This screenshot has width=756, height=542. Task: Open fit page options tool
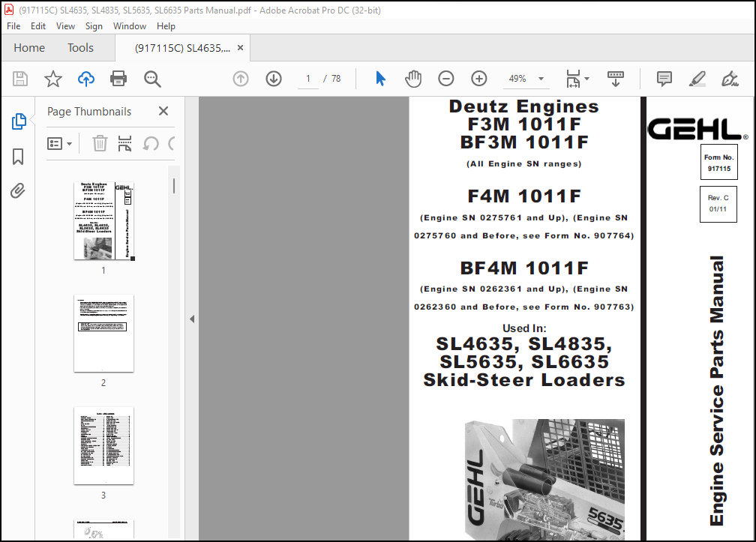(573, 79)
